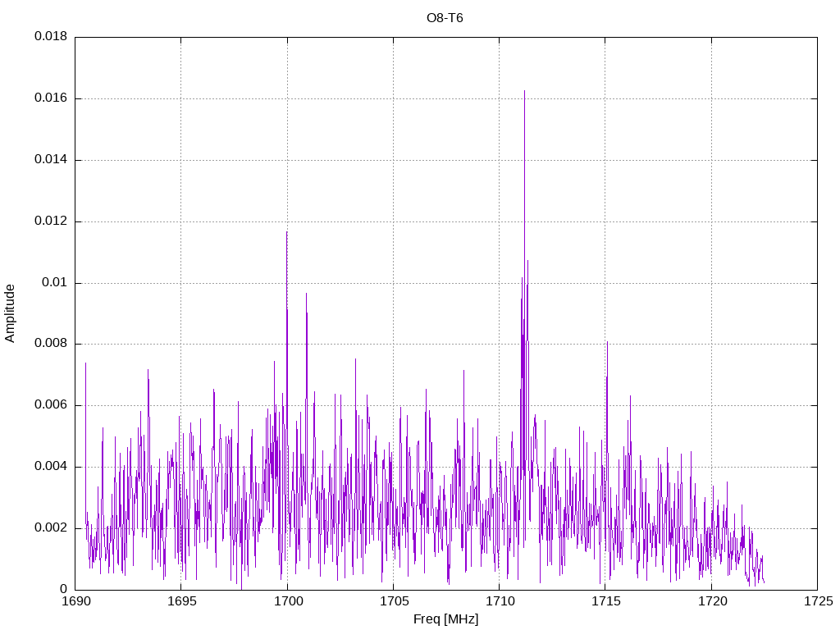The width and height of the screenshot is (840, 630).
Task: Click the x-axis tick label 1720
Action: [x=712, y=601]
